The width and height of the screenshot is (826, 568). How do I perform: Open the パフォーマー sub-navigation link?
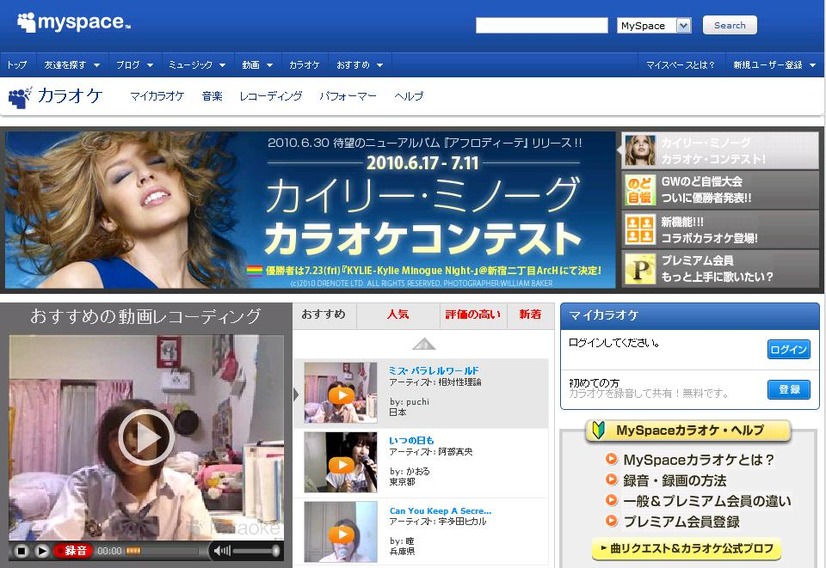(x=348, y=96)
